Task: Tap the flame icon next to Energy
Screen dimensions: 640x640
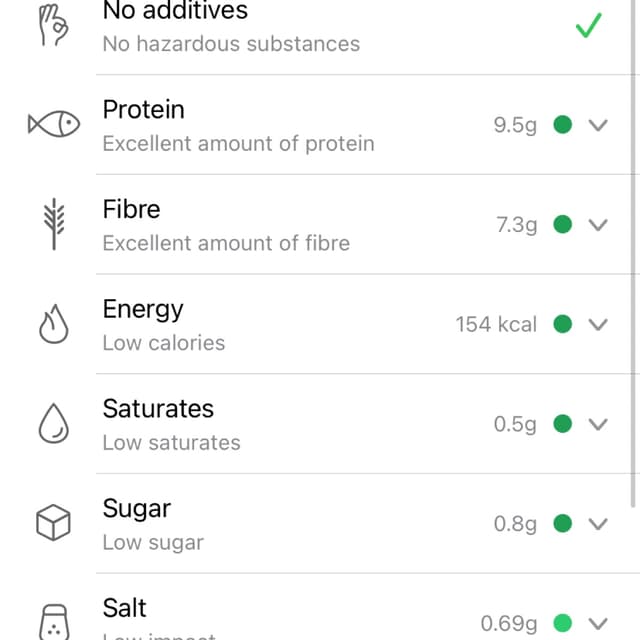Action: coord(53,324)
